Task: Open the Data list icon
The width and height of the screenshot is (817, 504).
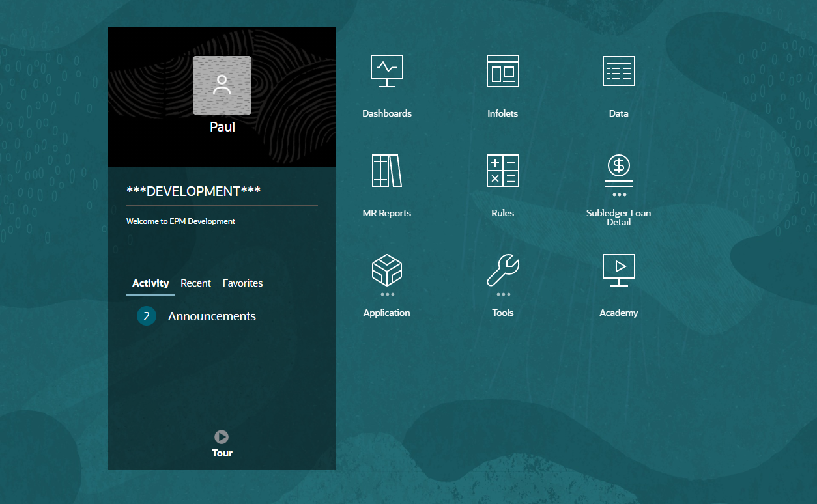Action: pyautogui.click(x=619, y=71)
